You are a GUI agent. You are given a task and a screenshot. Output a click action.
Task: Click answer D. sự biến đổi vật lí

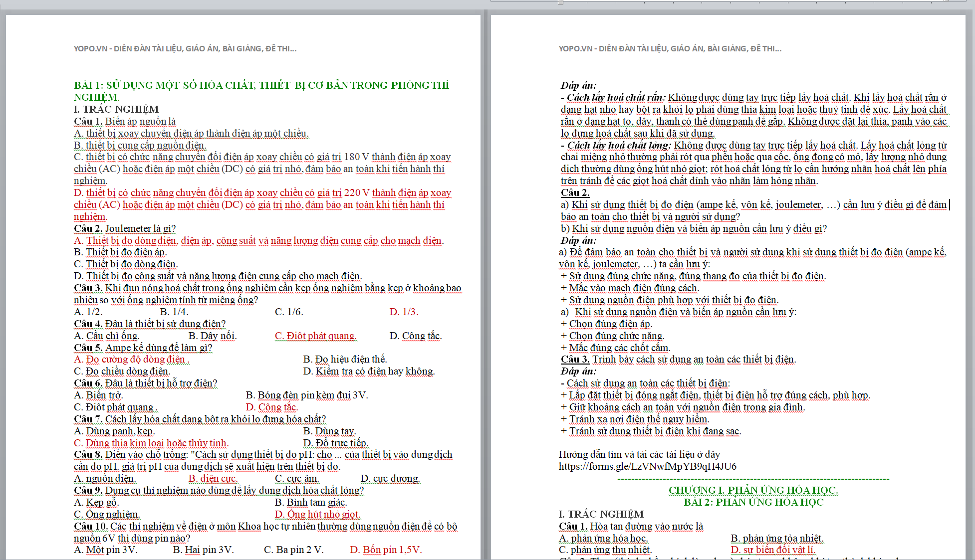click(773, 550)
